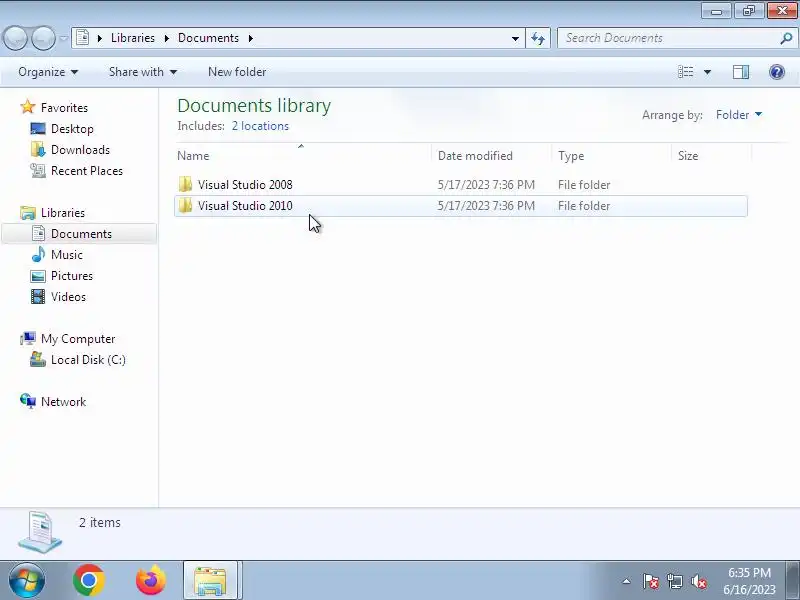
Task: Click the Visual Studio 2008 folder icon
Action: pos(186,184)
